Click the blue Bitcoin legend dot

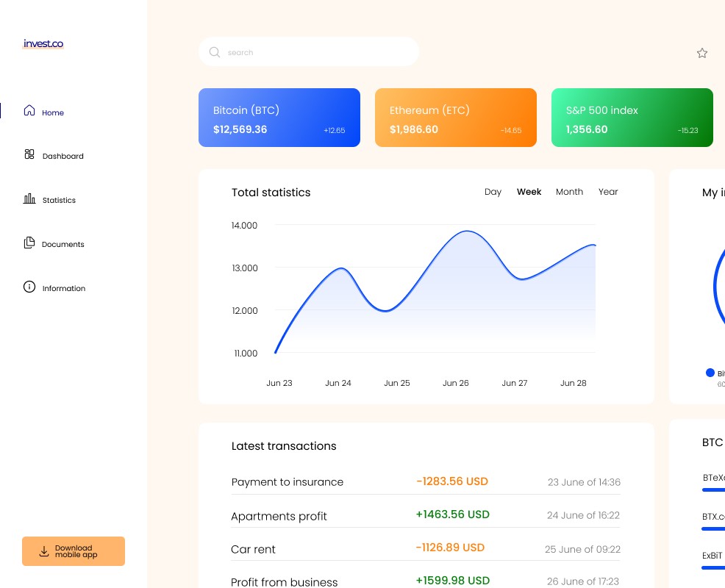(710, 373)
